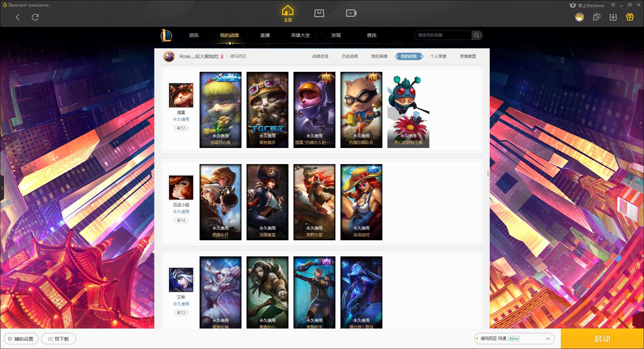This screenshot has width=644, height=349.
Task: Focus the 搜索我的英雄 search field
Action: point(443,35)
